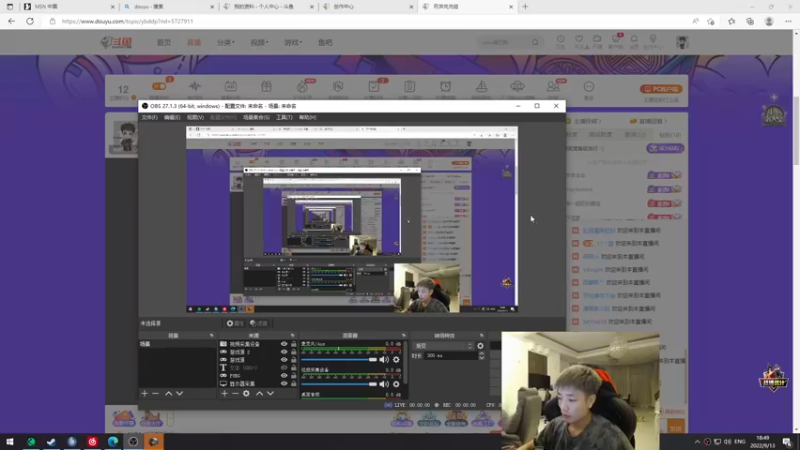This screenshot has height=450, width=800.
Task: Remove selected source with the sources minus button
Action: pos(235,393)
